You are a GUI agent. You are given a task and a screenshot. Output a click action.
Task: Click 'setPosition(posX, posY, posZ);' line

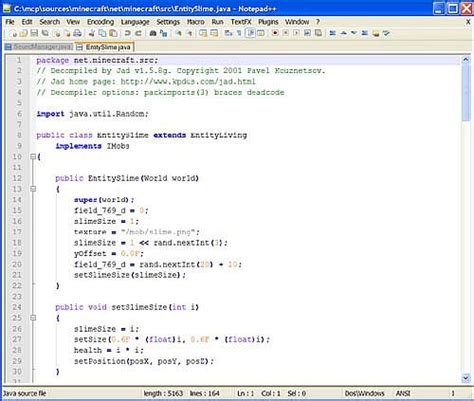[x=144, y=361]
